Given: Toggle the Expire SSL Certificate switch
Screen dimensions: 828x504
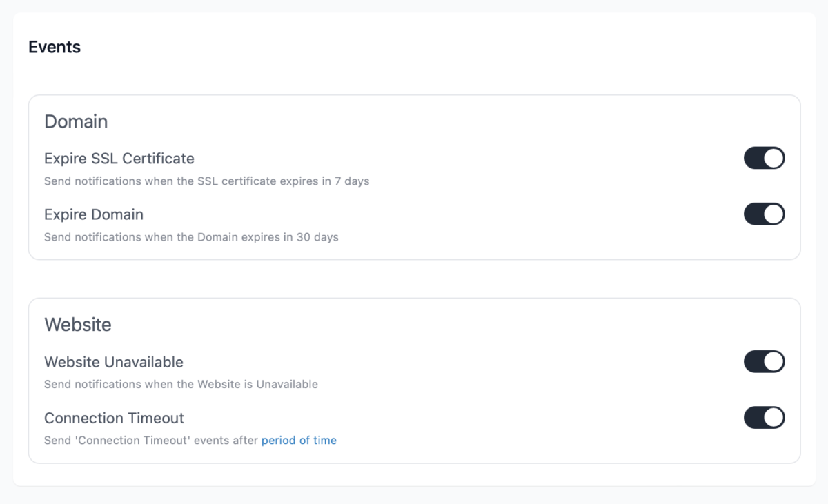Looking at the screenshot, I should tap(764, 158).
